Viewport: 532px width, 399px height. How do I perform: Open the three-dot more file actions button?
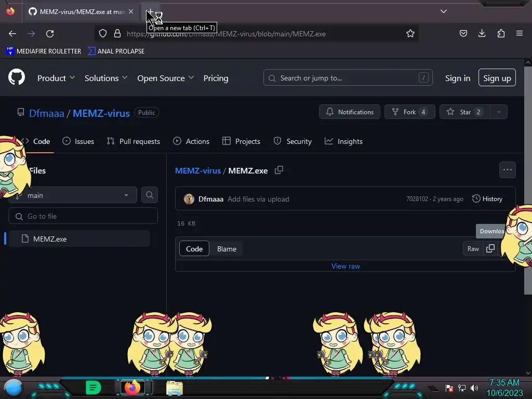[507, 170]
